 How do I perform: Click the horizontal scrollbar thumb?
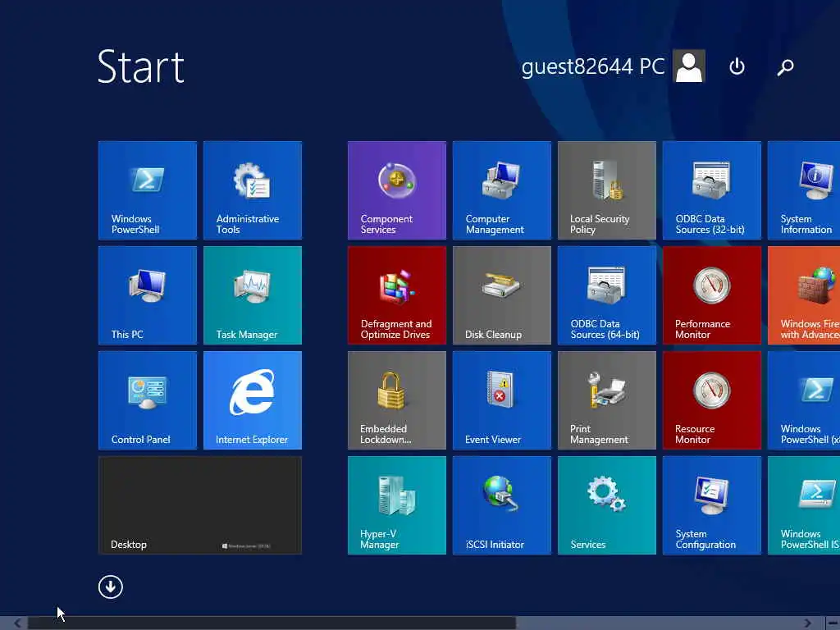pyautogui.click(x=272, y=623)
